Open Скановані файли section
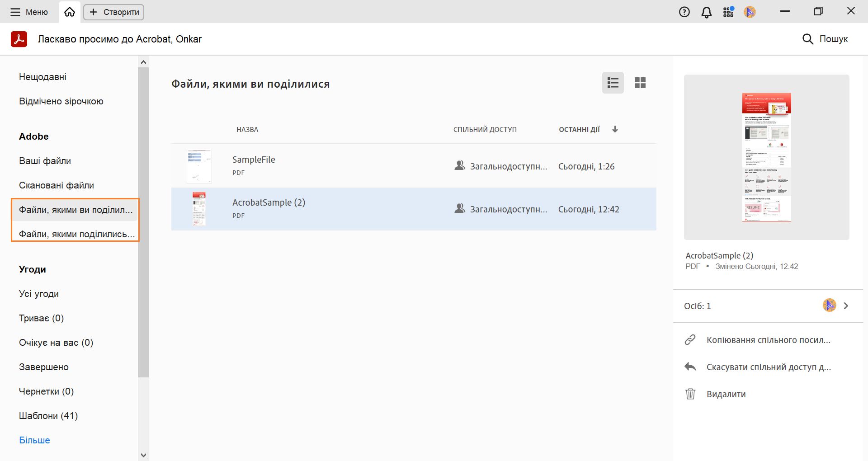 point(57,185)
